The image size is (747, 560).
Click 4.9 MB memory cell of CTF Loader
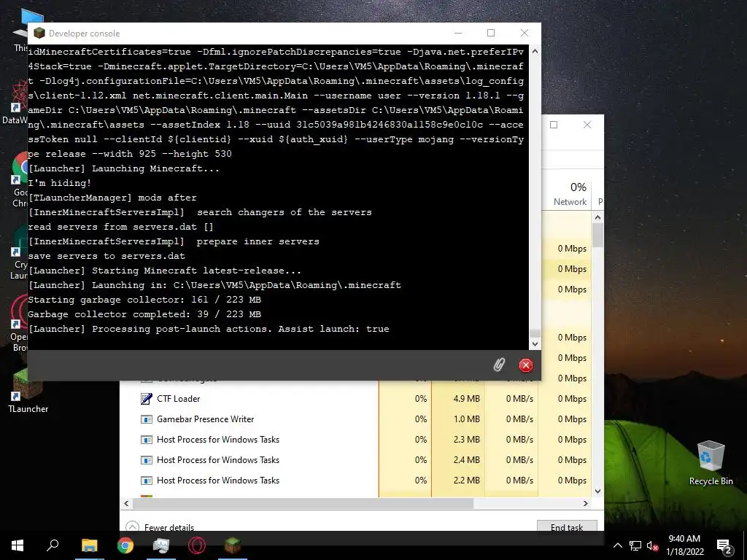[x=458, y=399]
